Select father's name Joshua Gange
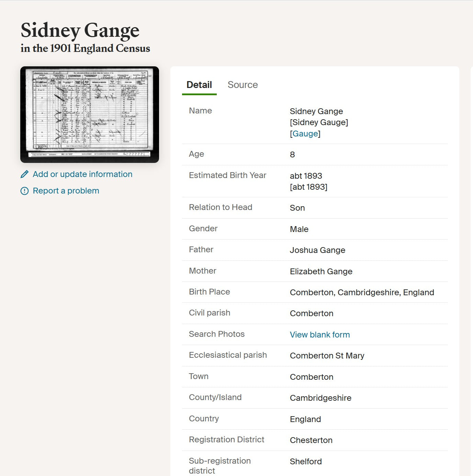The height and width of the screenshot is (476, 473). pos(317,250)
